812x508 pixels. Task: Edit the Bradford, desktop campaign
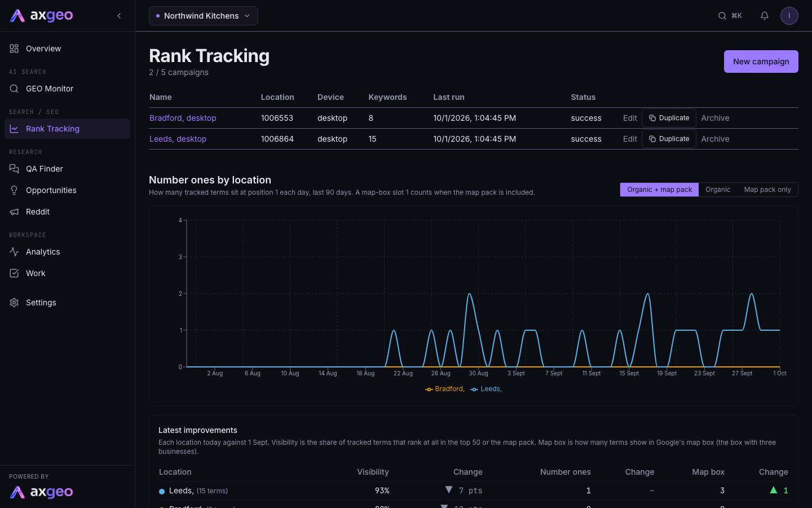tap(630, 118)
